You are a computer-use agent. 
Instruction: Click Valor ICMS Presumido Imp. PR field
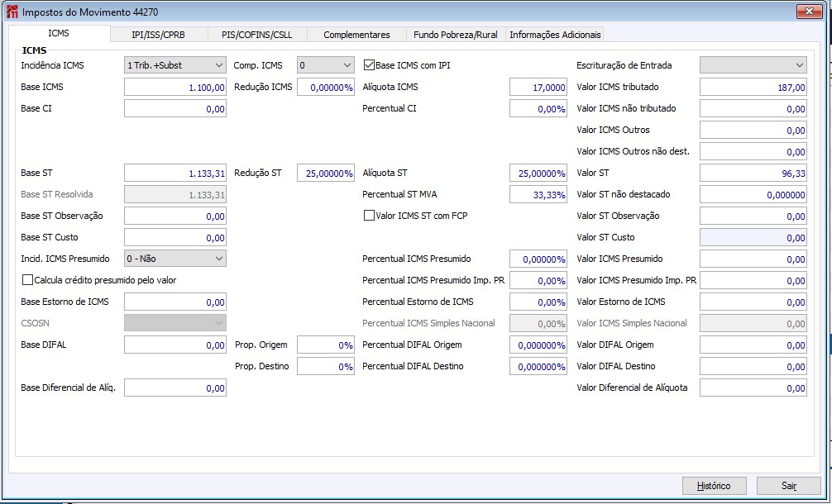tap(753, 280)
